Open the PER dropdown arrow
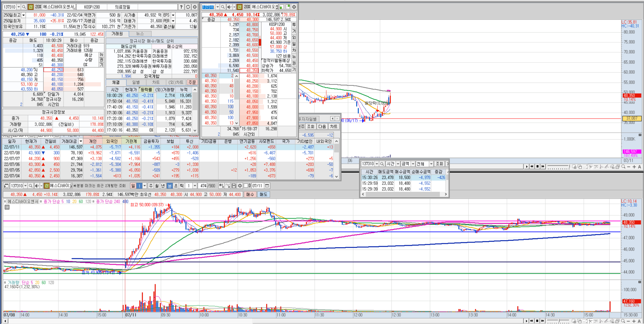This screenshot has width=644, height=324. click(x=173, y=21)
